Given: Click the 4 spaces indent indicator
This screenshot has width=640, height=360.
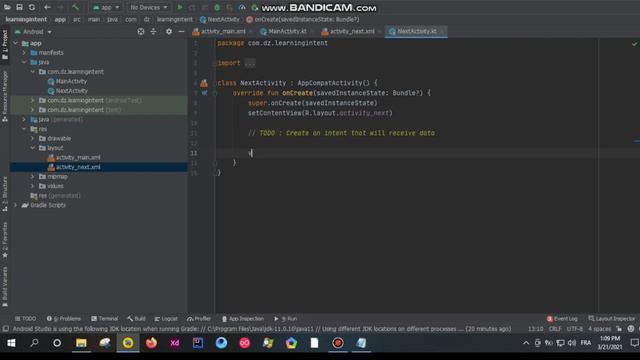Looking at the screenshot, I should point(600,329).
